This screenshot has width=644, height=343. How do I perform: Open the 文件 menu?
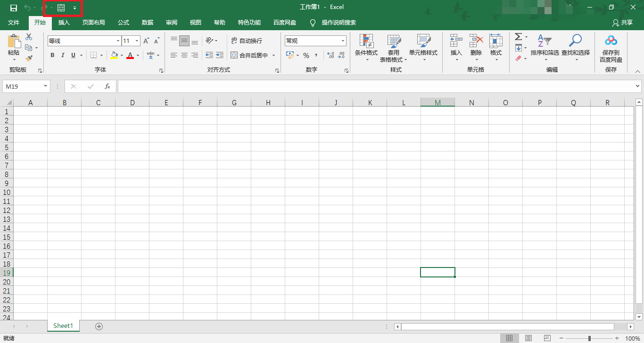[x=14, y=22]
